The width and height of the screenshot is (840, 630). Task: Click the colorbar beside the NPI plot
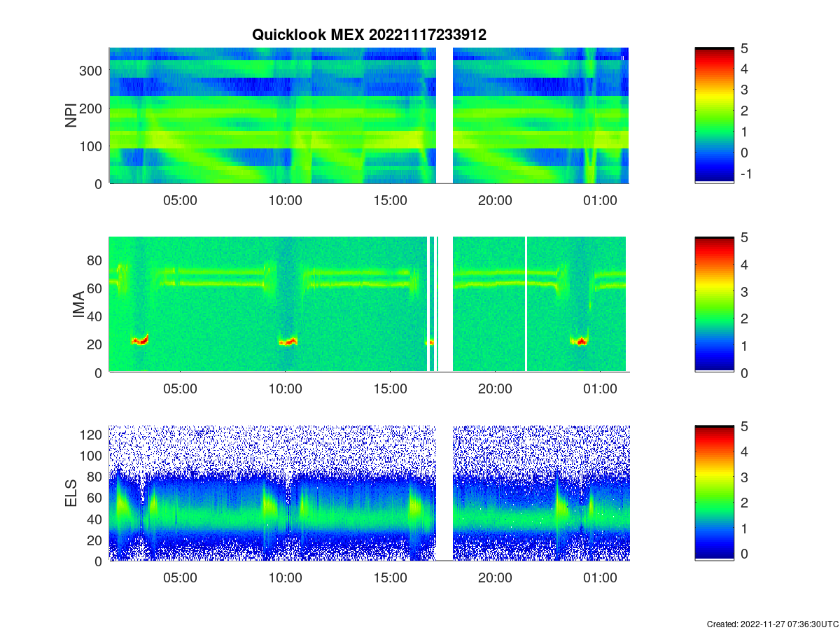click(714, 115)
